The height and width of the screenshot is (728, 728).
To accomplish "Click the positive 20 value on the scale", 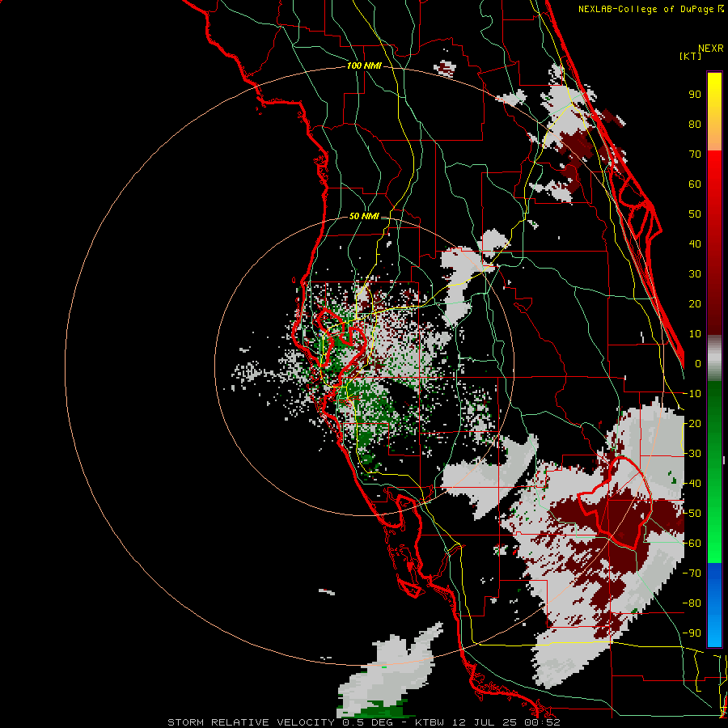I will pos(695,303).
